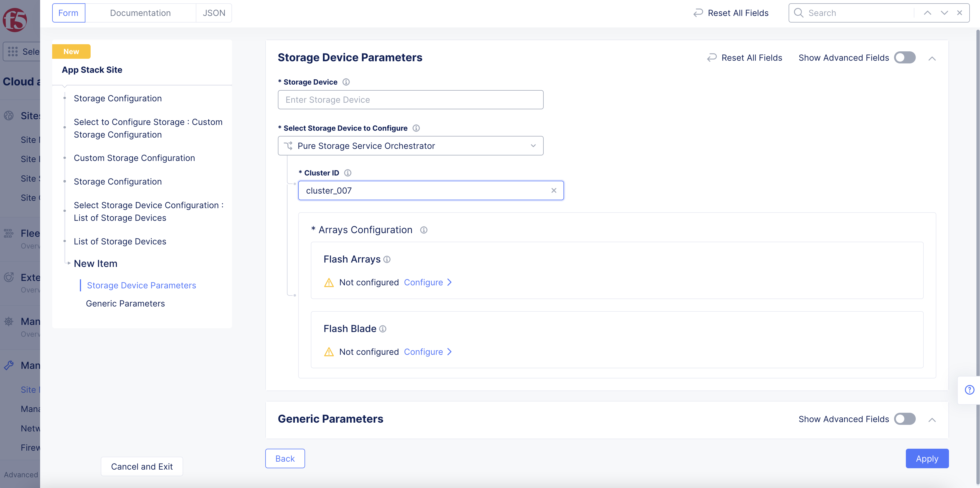Click the External target icon in sidebar

coord(9,277)
